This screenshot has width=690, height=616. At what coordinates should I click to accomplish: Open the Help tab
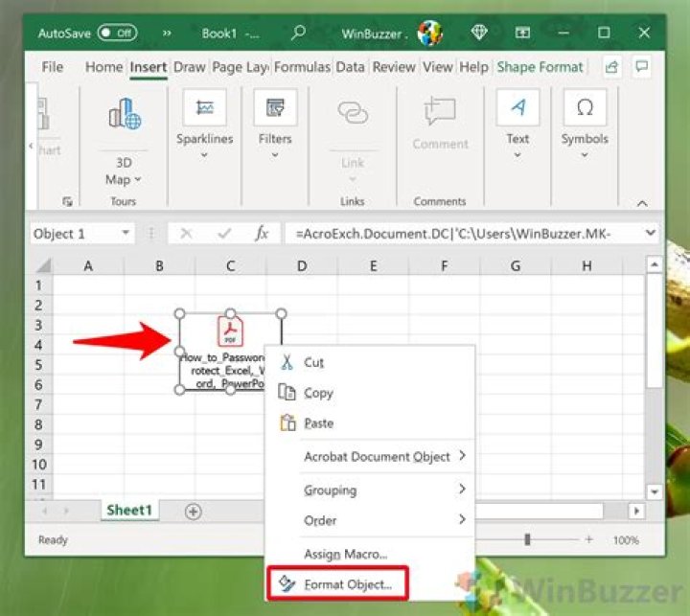coord(474,67)
